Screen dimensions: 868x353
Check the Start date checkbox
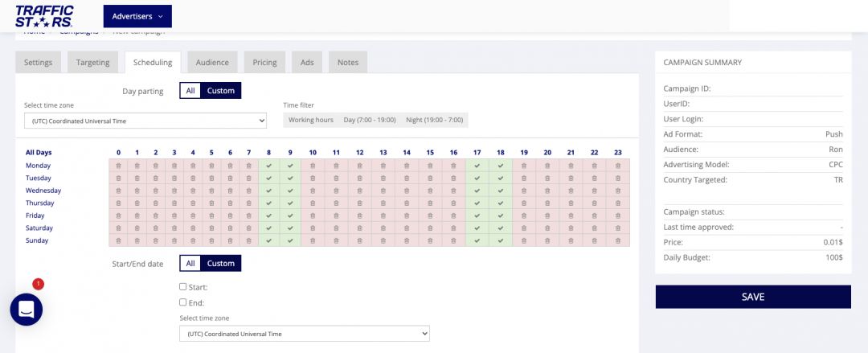(182, 286)
